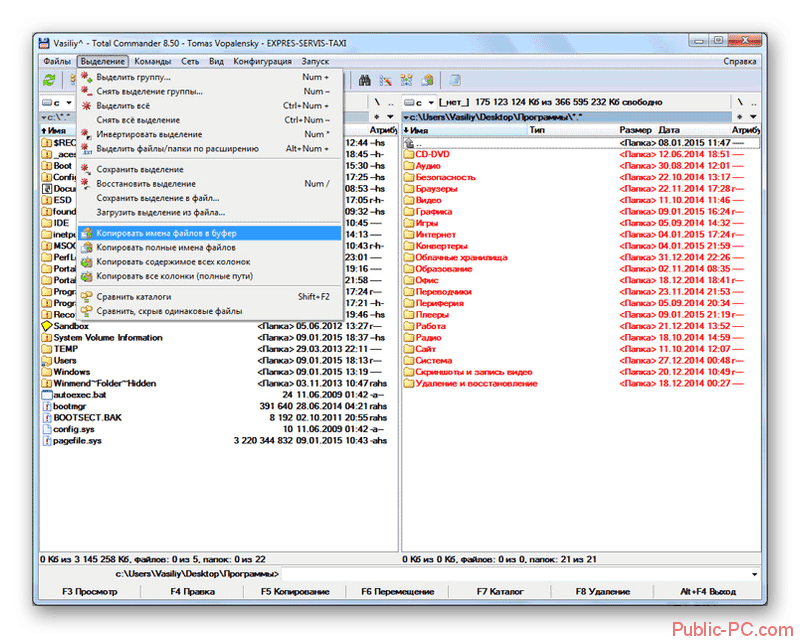Expand the command line history dropdown
The height and width of the screenshot is (642, 800).
[x=754, y=575]
